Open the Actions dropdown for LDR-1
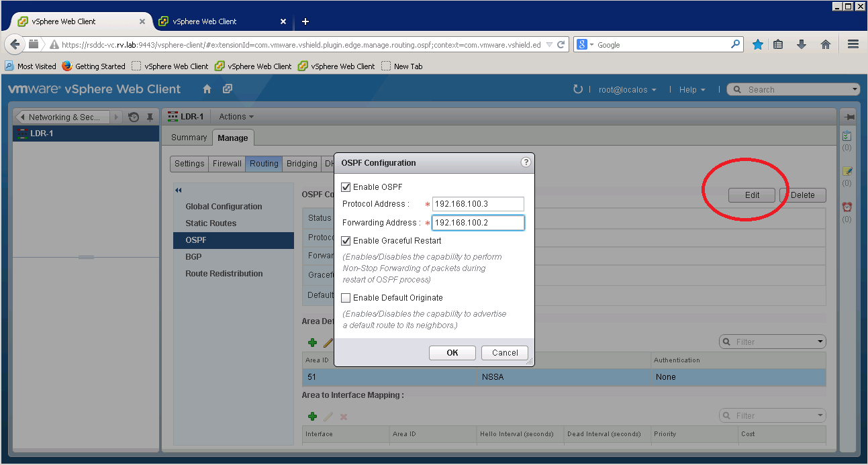Image resolution: width=868 pixels, height=465 pixels. (236, 117)
